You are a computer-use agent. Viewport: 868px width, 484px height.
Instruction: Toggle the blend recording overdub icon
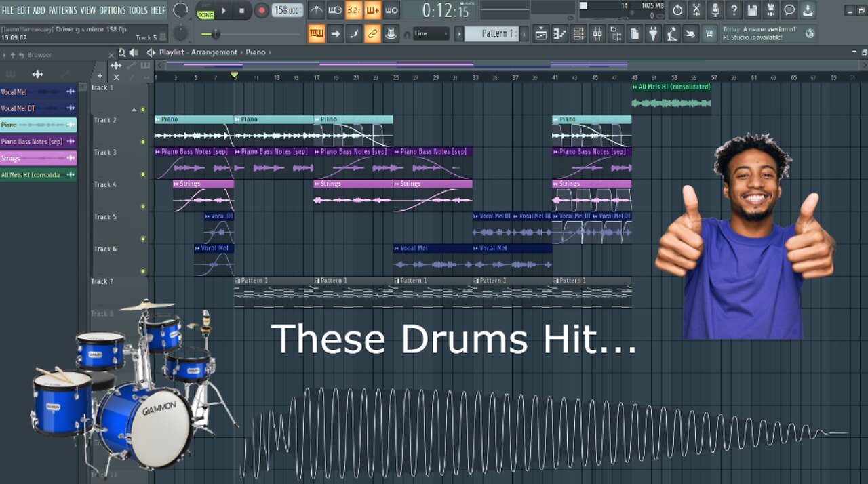tap(372, 10)
